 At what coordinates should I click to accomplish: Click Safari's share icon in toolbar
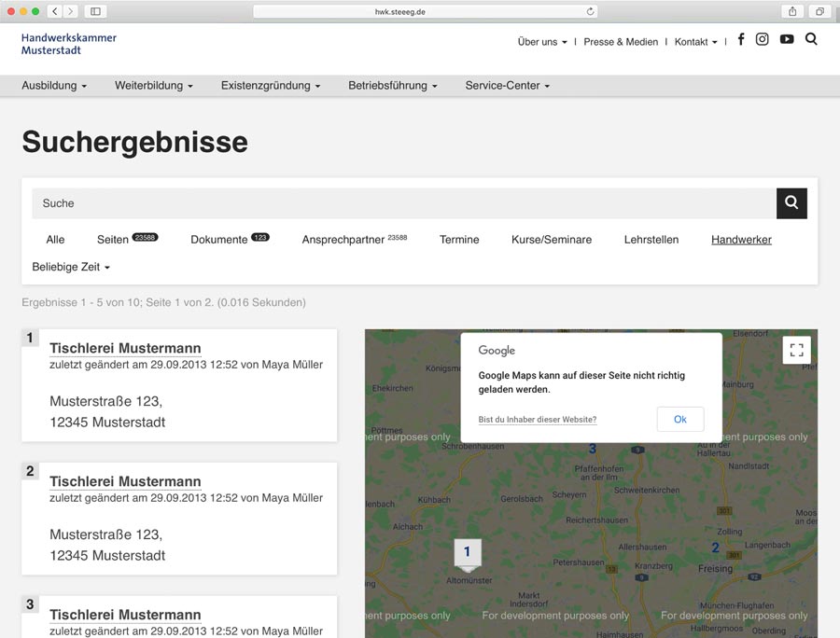click(792, 11)
